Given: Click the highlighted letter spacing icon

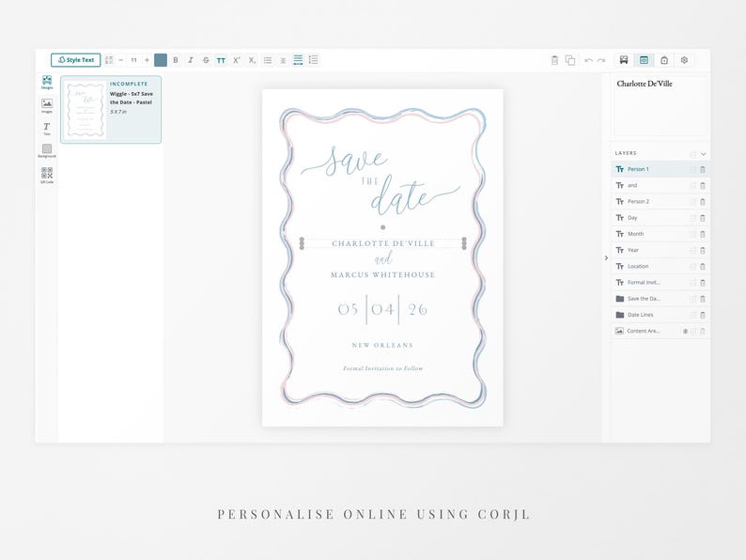Looking at the screenshot, I should coord(298,60).
